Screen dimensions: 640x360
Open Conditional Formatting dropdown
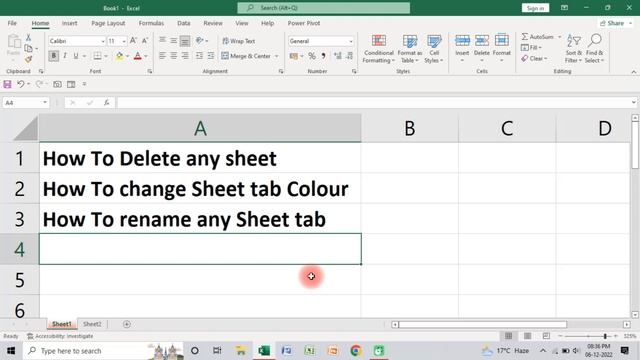(x=378, y=49)
